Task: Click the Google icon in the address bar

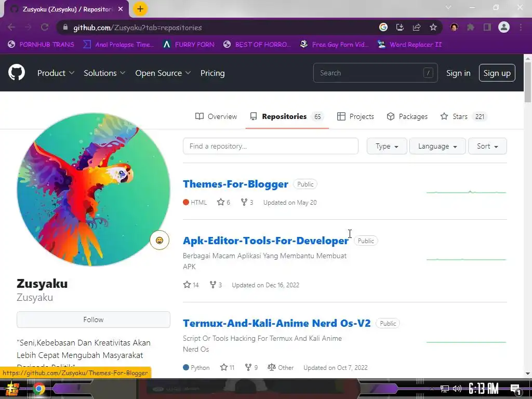Action: pyautogui.click(x=383, y=28)
